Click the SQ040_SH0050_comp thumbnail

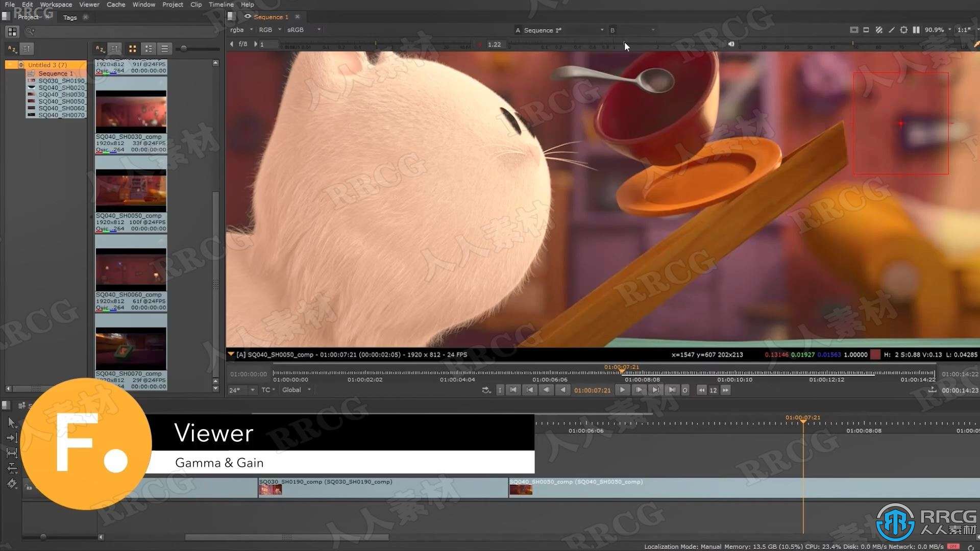(x=131, y=191)
